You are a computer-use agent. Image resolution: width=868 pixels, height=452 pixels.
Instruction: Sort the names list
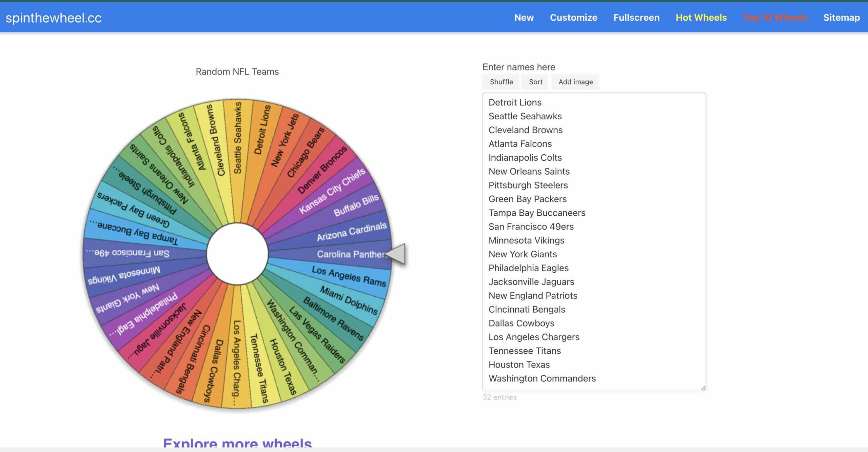(535, 82)
